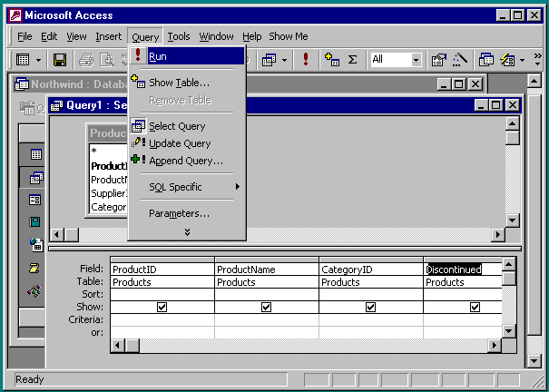Click the Totals sigma toolbar icon
Viewport: 549px width, 392px height.
point(353,59)
